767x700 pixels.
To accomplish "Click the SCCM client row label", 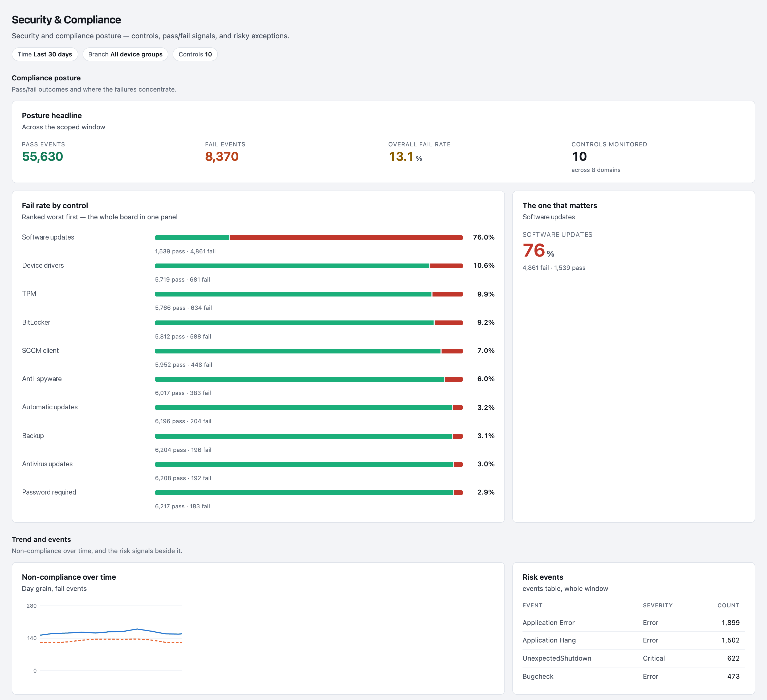I will pos(40,351).
